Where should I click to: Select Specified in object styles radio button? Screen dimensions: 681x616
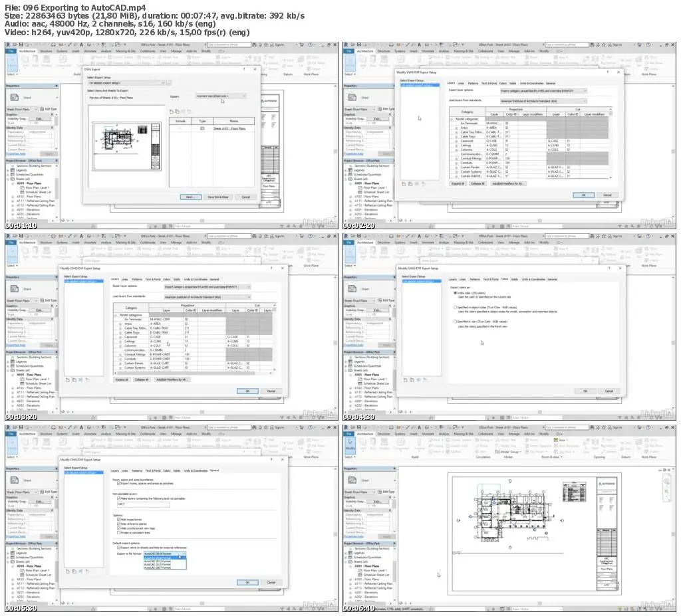click(455, 308)
